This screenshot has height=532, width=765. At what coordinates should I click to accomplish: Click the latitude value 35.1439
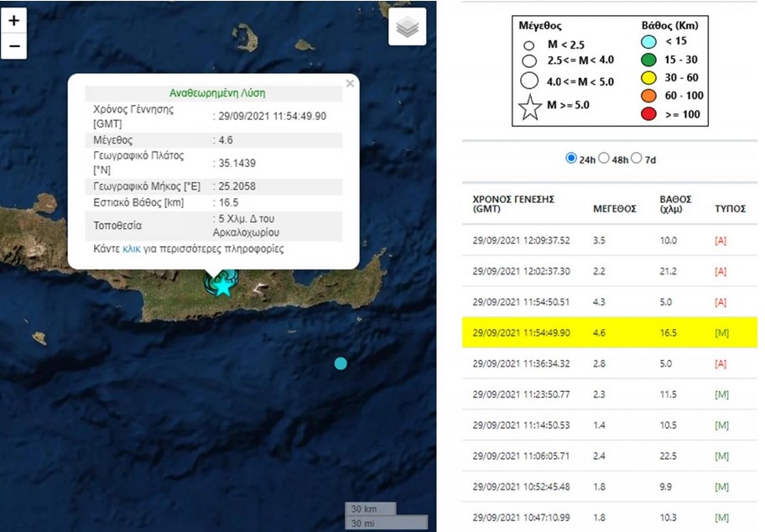237,163
